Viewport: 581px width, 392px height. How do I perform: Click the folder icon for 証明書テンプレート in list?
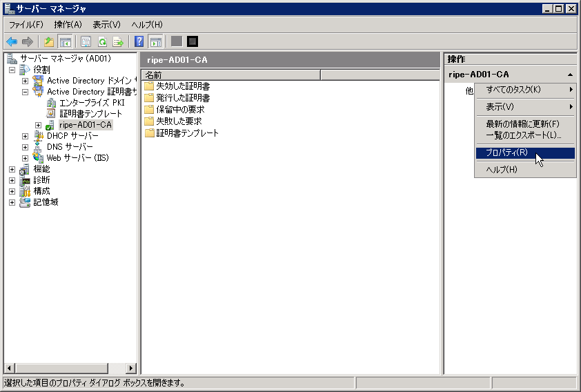pyautogui.click(x=149, y=133)
